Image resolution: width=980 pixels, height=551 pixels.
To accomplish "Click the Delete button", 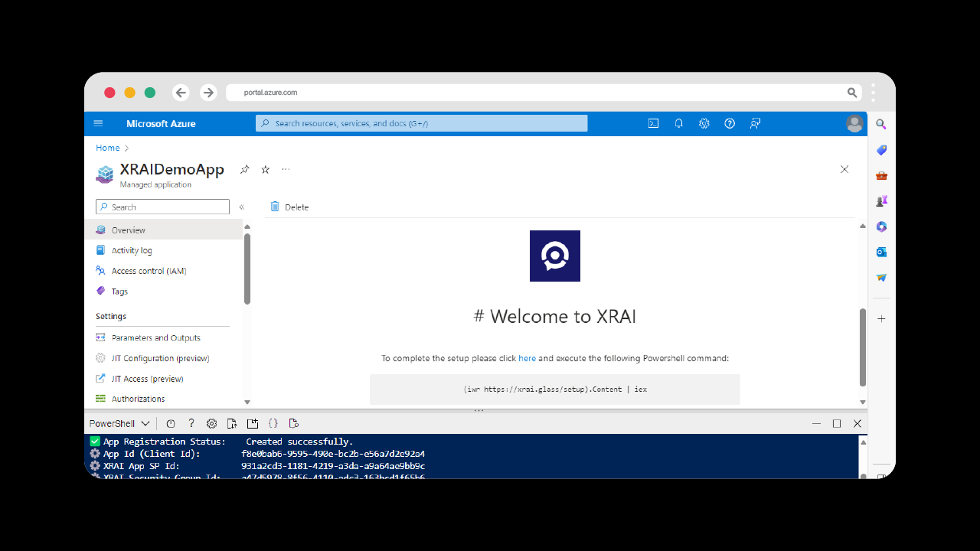I will 289,207.
